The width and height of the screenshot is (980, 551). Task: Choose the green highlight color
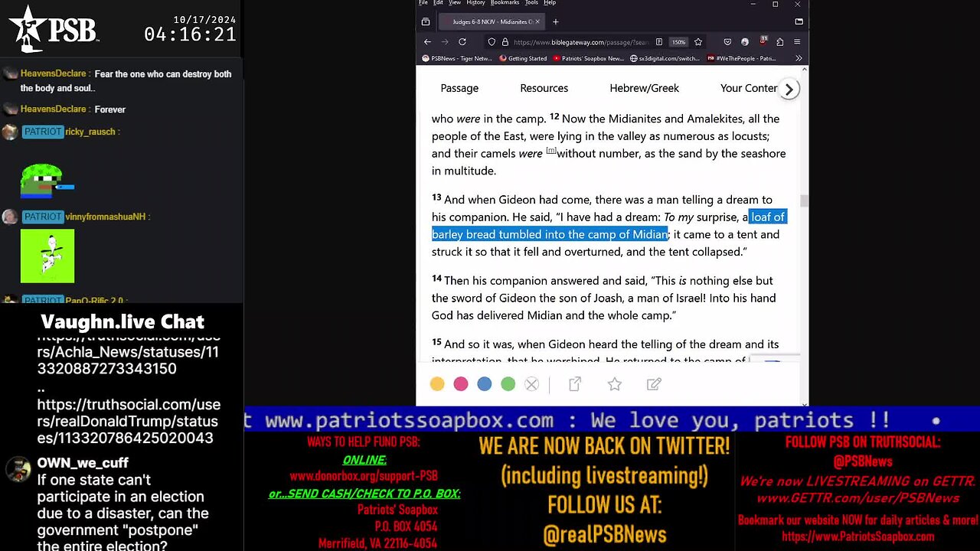(x=508, y=384)
